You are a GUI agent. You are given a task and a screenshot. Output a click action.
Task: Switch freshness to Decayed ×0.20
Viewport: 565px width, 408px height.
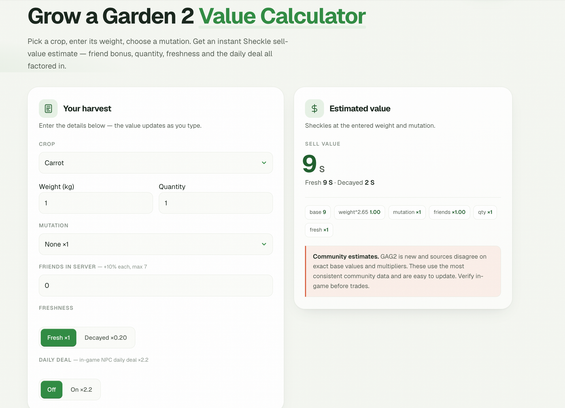point(106,338)
